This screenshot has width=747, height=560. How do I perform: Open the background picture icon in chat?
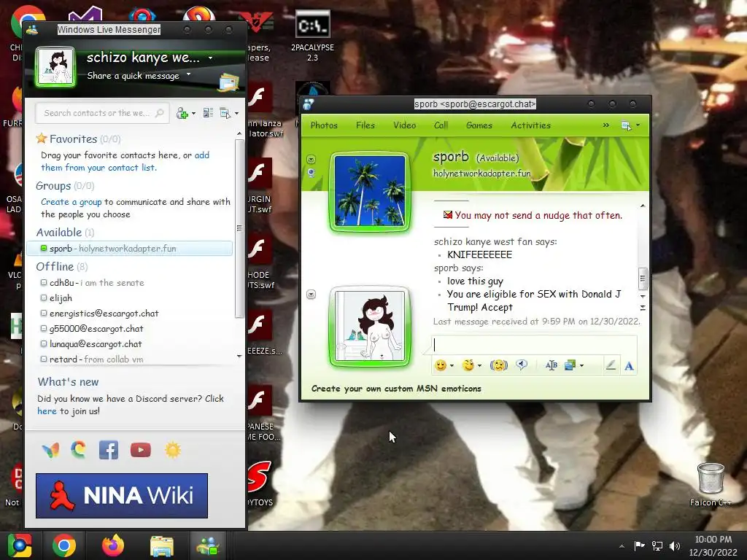[x=570, y=365]
